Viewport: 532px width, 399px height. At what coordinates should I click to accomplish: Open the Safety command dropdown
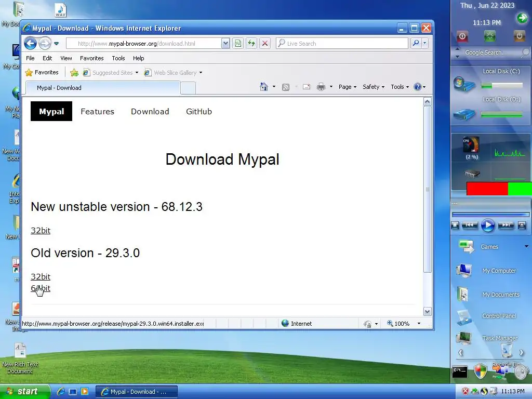pyautogui.click(x=373, y=87)
